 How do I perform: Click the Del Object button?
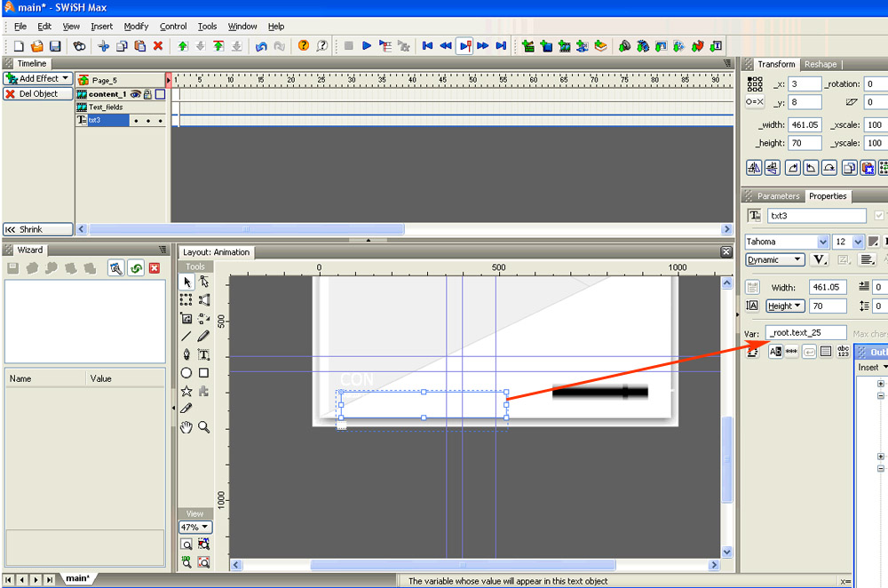coord(37,93)
